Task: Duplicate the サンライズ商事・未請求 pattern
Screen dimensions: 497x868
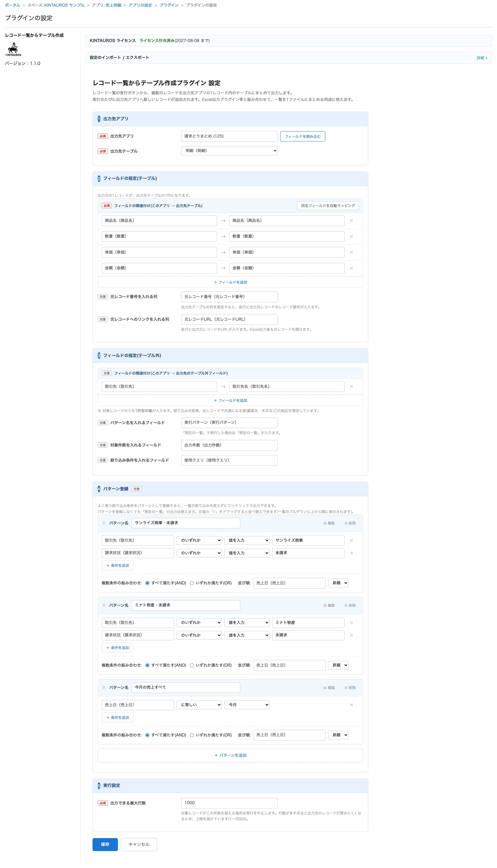Action: [329, 523]
